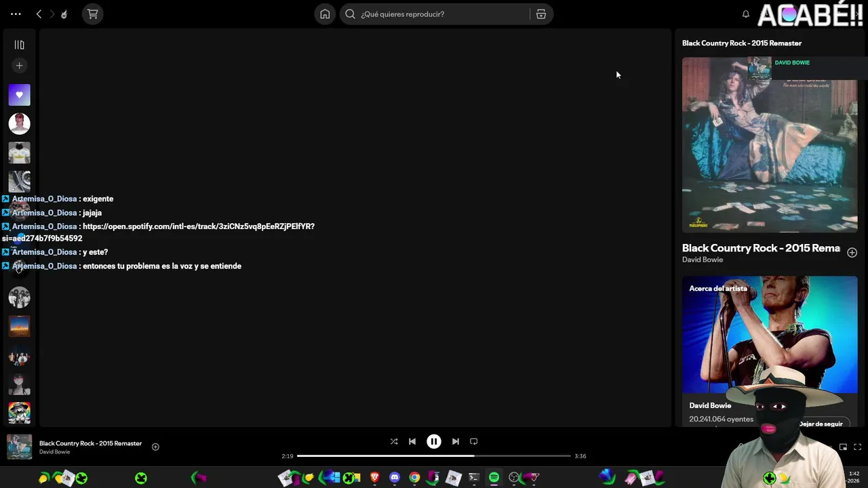Open Google Chrome from the taskbar
The width and height of the screenshot is (868, 488).
coord(414,478)
